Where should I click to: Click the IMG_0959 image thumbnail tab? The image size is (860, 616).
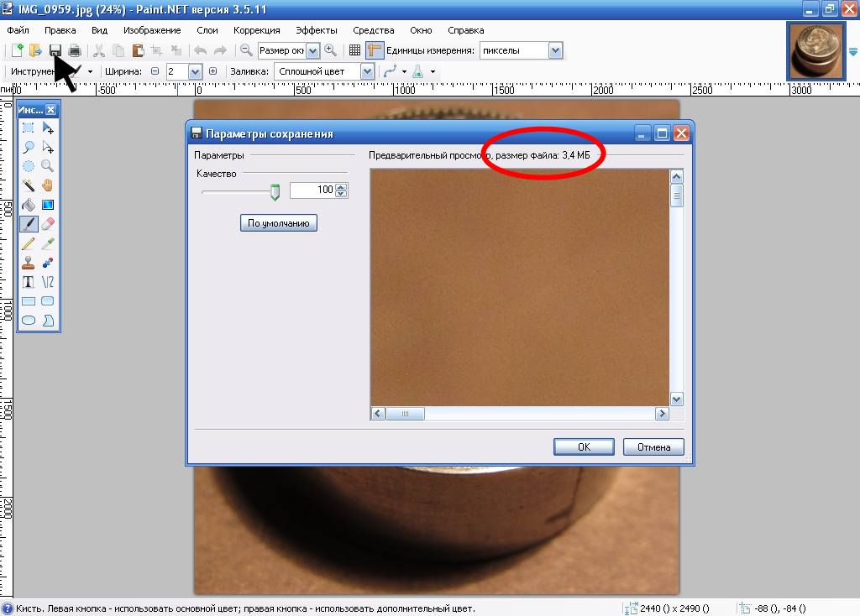(816, 50)
